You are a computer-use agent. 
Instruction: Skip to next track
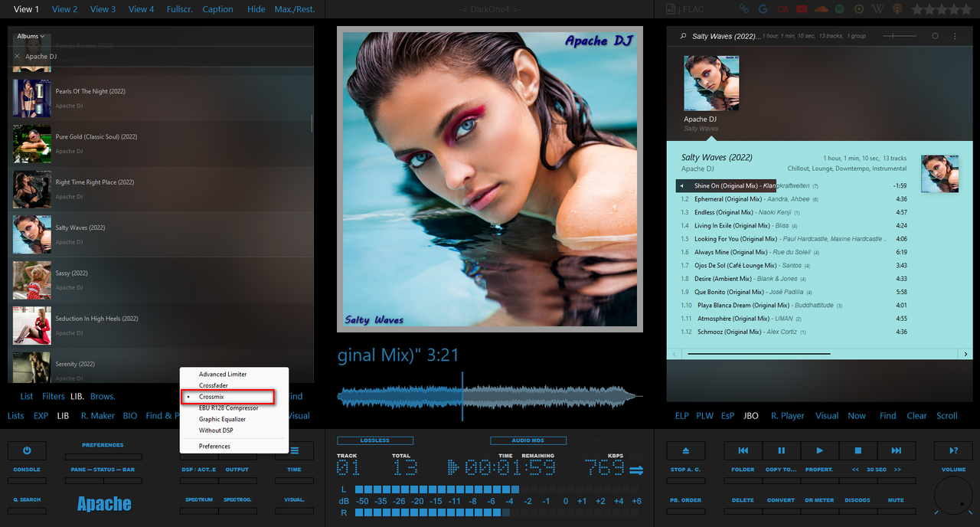click(x=897, y=450)
